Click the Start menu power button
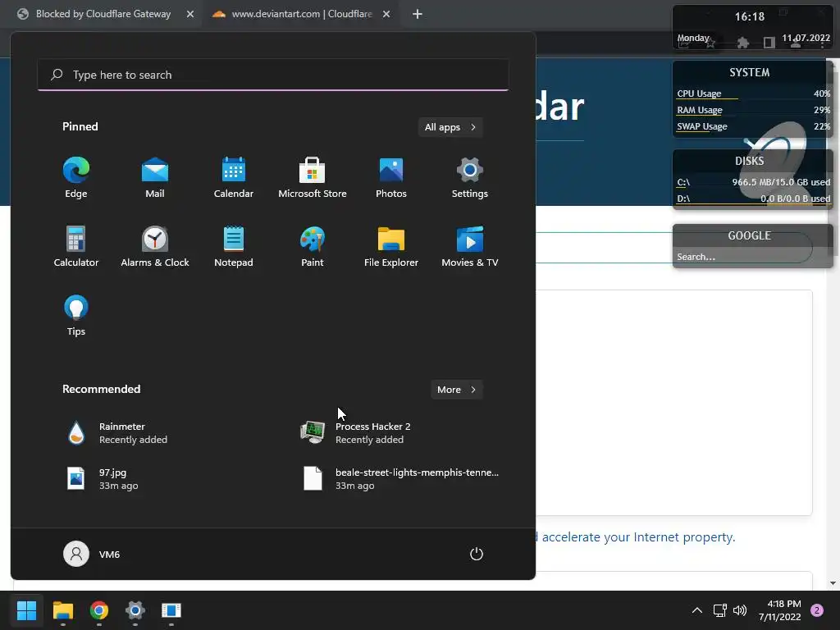The image size is (840, 630). (x=477, y=554)
